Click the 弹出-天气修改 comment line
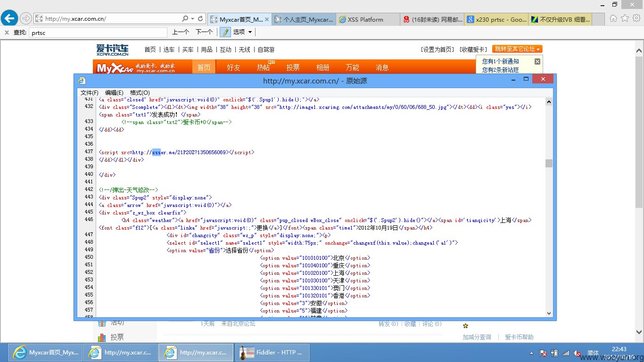The width and height of the screenshot is (644, 362). pos(129,190)
